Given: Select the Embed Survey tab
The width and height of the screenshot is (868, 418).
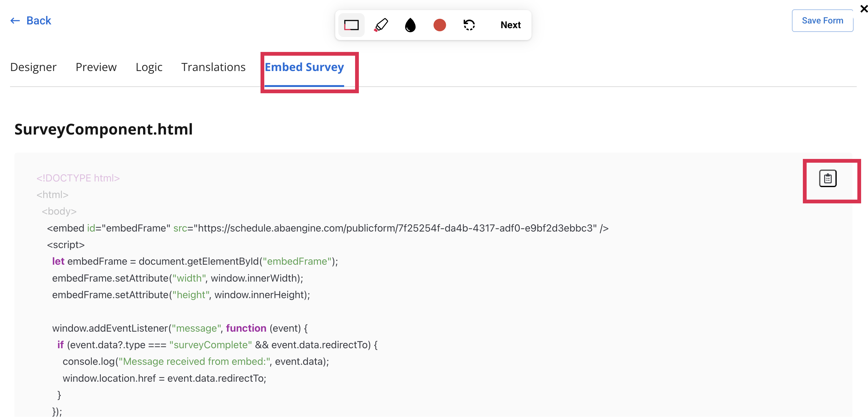Looking at the screenshot, I should (304, 67).
